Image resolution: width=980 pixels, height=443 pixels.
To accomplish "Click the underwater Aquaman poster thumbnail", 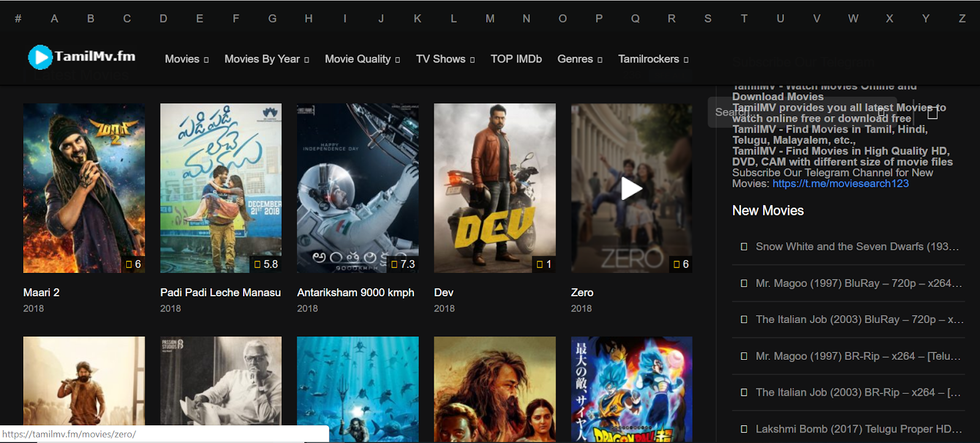I will point(358,389).
